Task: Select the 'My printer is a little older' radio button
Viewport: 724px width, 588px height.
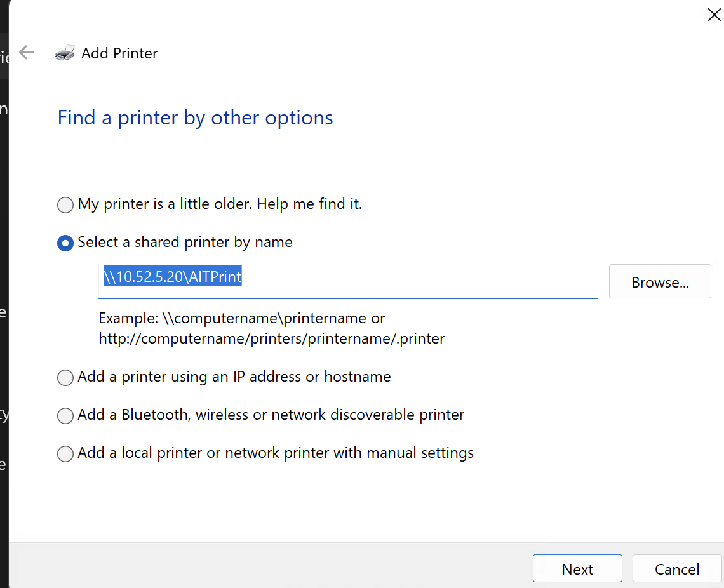Action: pyautogui.click(x=65, y=205)
